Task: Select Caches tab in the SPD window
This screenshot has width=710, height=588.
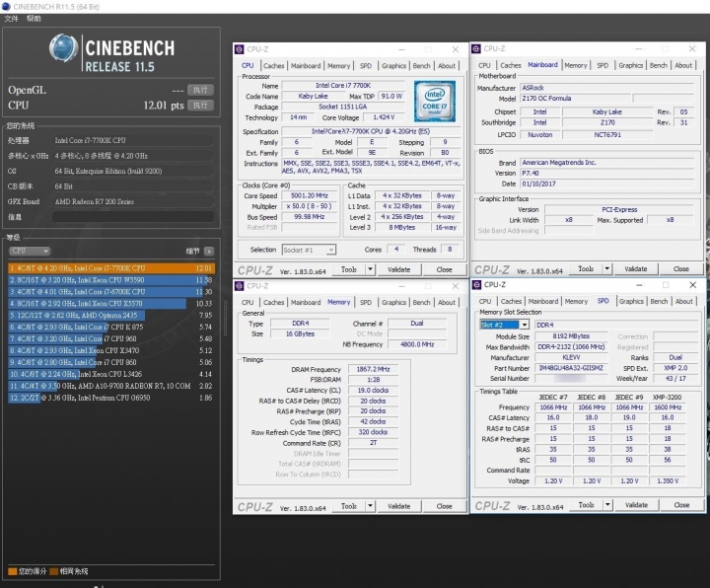Action: (511, 302)
